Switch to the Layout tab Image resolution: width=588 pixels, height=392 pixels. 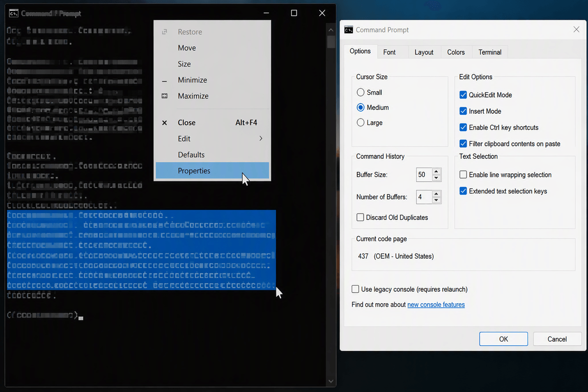tap(424, 52)
